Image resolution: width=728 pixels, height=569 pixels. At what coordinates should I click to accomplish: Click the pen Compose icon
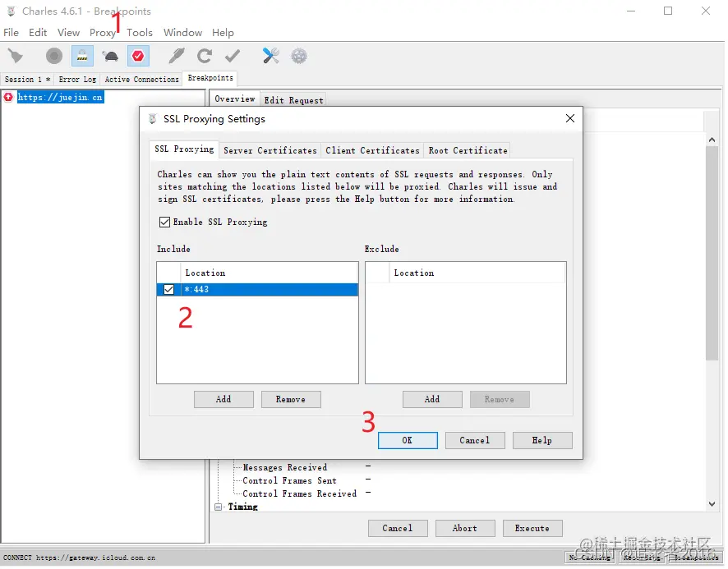[176, 56]
